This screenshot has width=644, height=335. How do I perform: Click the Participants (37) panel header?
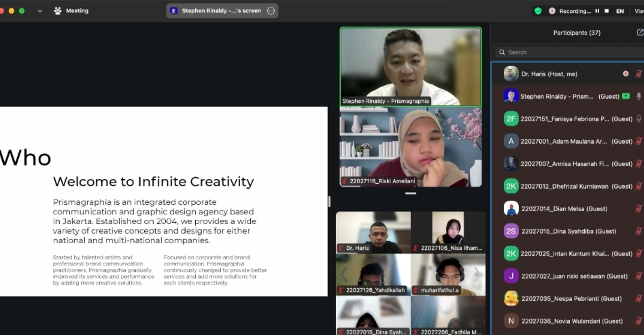pos(576,33)
